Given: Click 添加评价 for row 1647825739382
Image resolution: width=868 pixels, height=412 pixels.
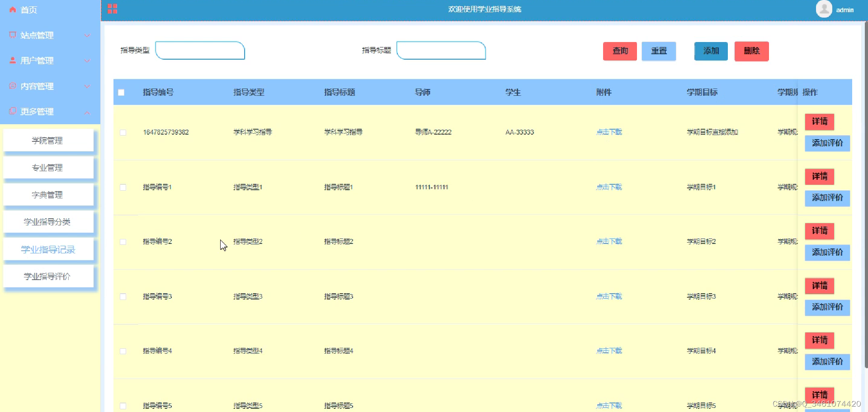Looking at the screenshot, I should tap(827, 143).
